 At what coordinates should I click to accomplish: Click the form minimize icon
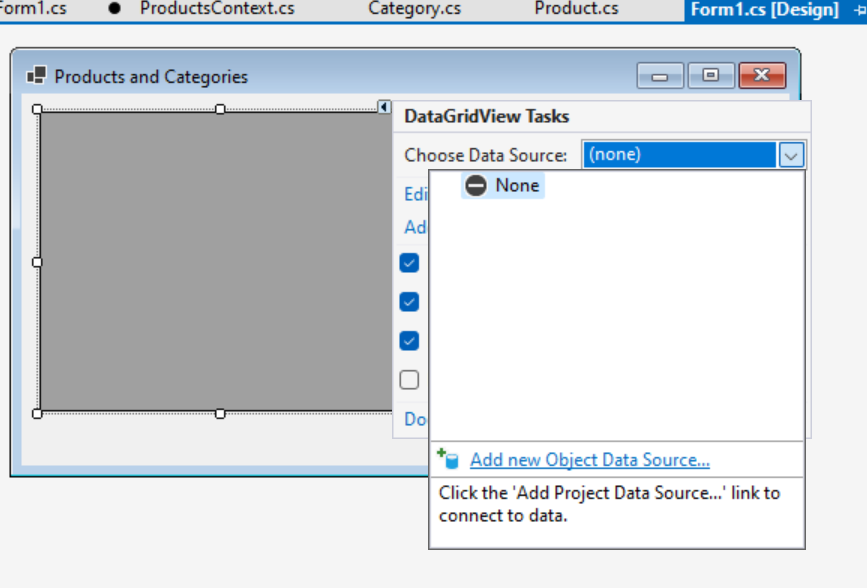point(660,75)
